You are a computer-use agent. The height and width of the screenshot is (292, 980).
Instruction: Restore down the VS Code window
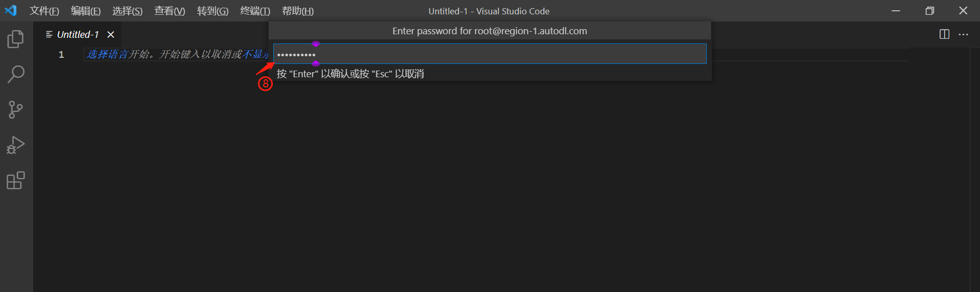(930, 11)
